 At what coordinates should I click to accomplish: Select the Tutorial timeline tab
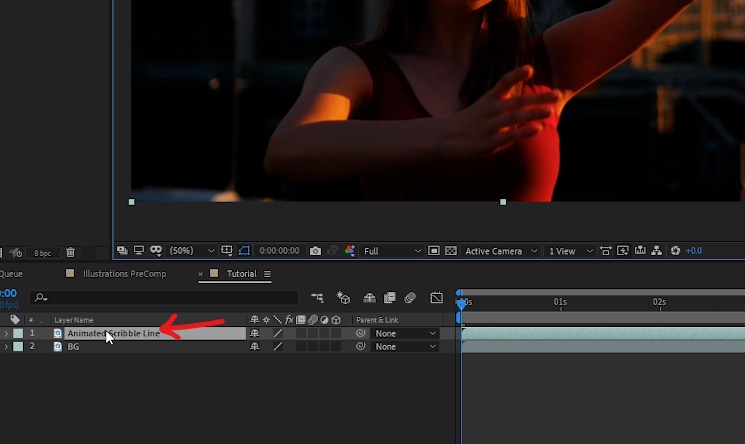point(241,274)
